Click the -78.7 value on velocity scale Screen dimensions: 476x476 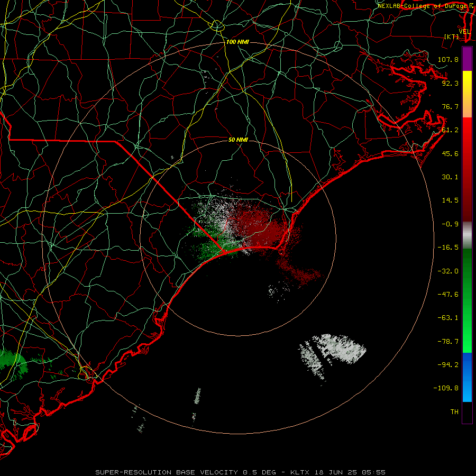448,342
